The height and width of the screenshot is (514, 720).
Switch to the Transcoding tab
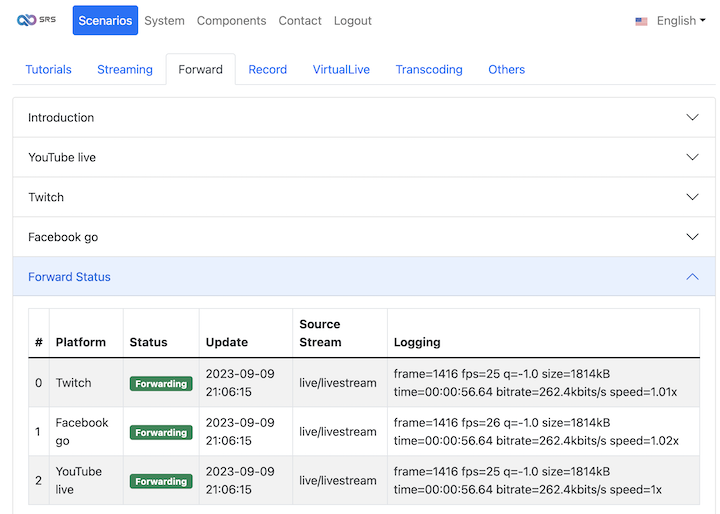[x=429, y=69]
